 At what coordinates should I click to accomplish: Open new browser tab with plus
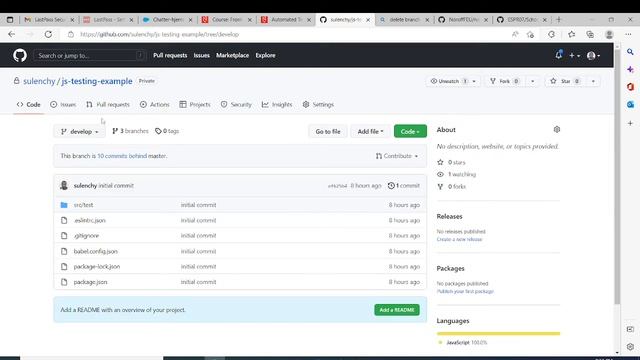559,19
